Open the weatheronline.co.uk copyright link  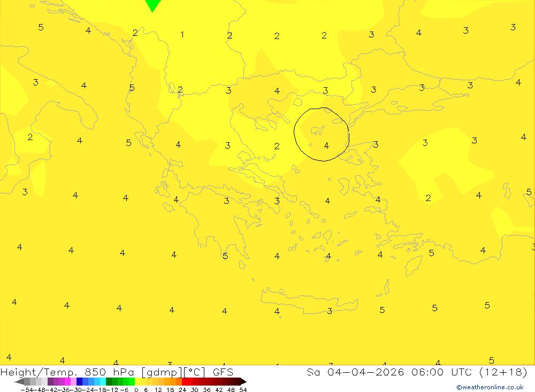(x=490, y=387)
